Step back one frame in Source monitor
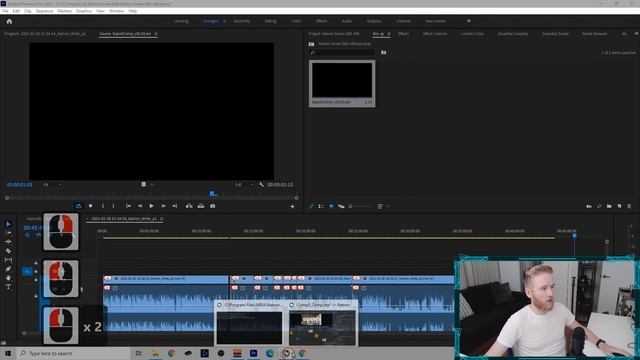This screenshot has width=640, height=360. pyautogui.click(x=140, y=206)
